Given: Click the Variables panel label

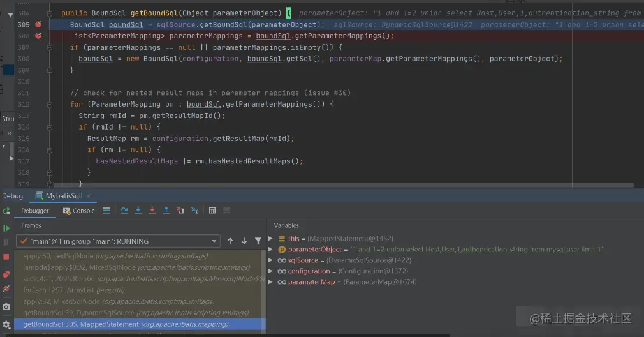Looking at the screenshot, I should coord(286,225).
